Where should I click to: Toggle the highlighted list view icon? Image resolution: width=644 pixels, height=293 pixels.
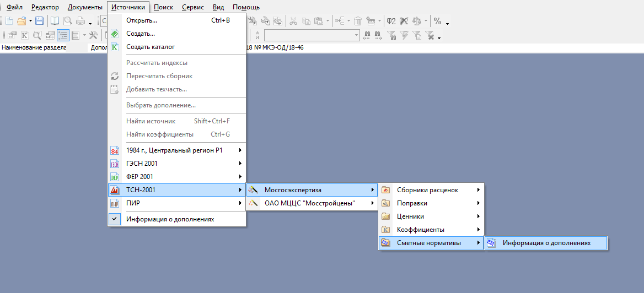click(63, 35)
